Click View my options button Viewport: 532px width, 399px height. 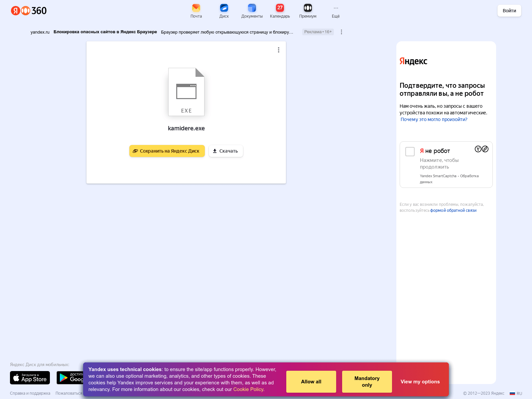tap(420, 382)
